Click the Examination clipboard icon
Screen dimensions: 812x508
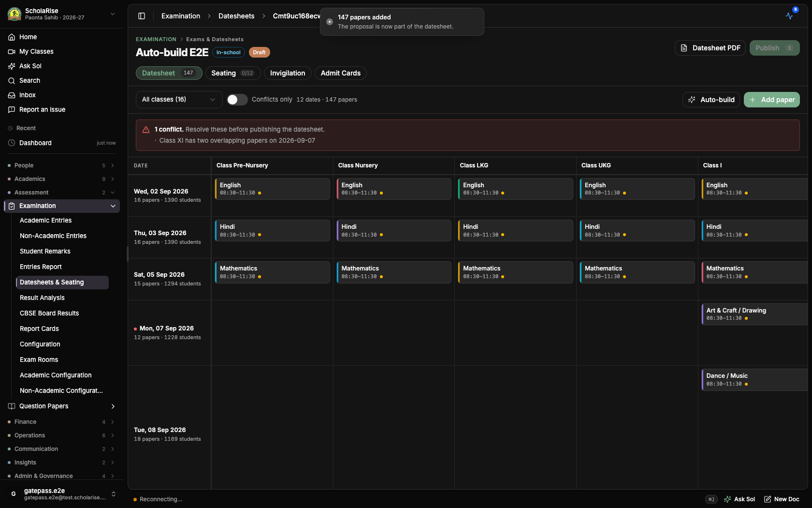tap(12, 206)
